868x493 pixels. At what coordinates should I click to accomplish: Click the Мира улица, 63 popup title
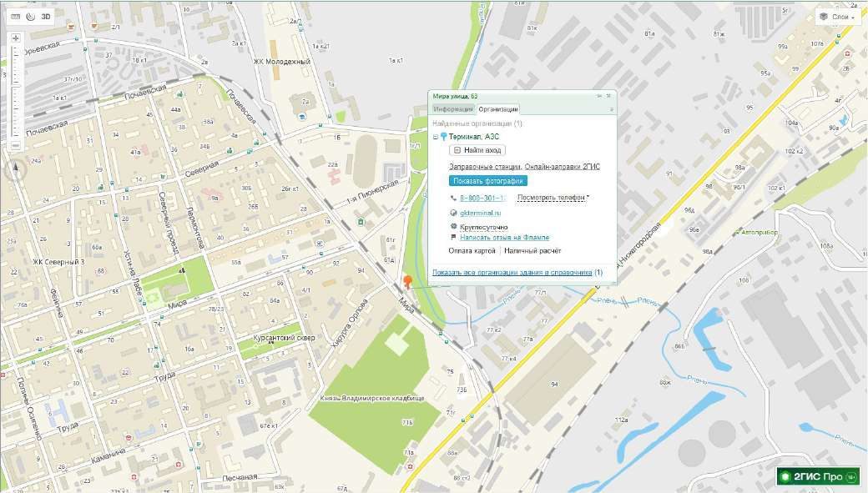[x=455, y=96]
